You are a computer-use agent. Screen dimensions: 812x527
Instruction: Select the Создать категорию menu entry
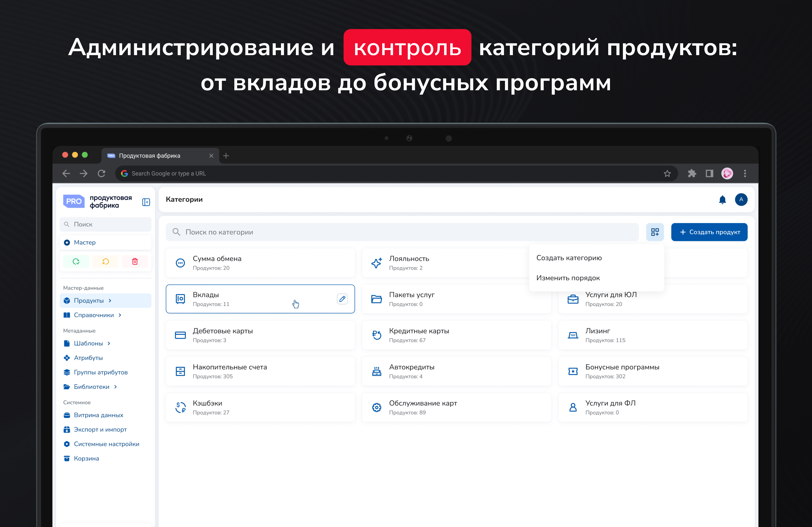click(569, 258)
